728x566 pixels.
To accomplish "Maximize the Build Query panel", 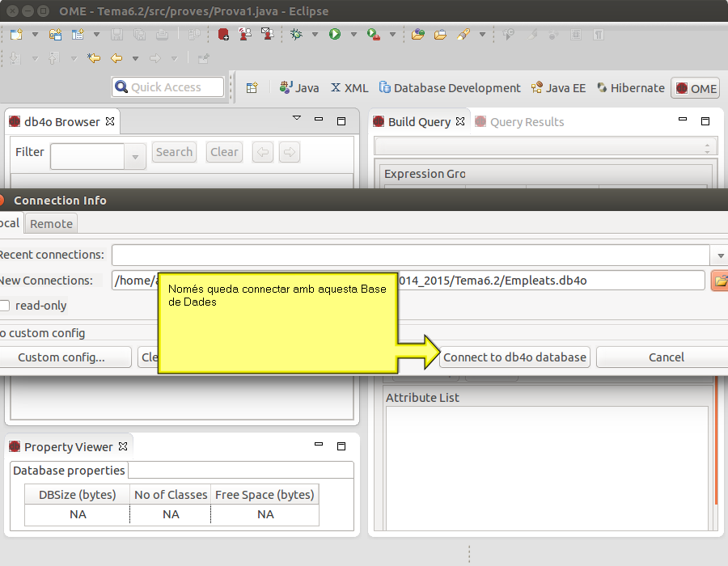I will pyautogui.click(x=705, y=121).
